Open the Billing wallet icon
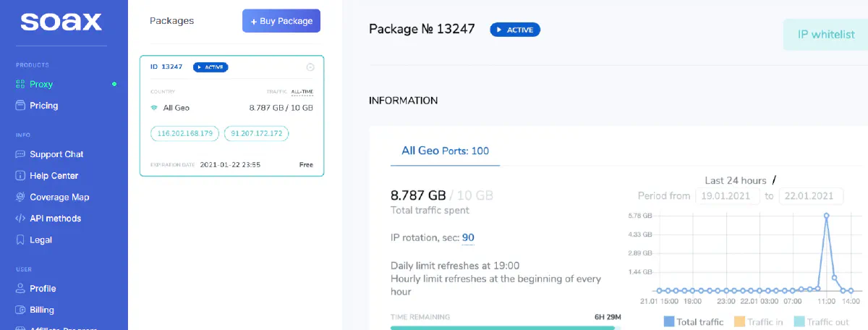The height and width of the screenshot is (330, 868). click(20, 310)
